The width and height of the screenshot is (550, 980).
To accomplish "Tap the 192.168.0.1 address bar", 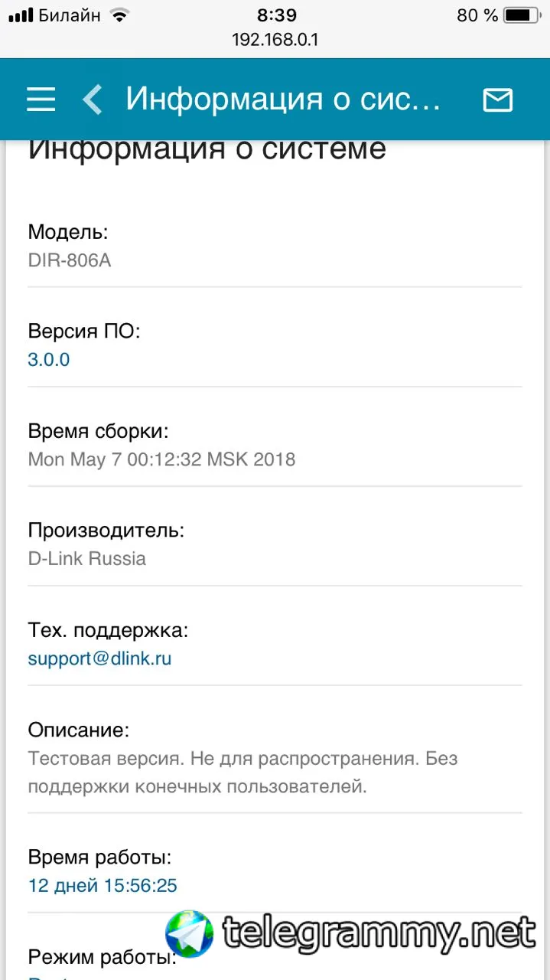I will click(275, 40).
